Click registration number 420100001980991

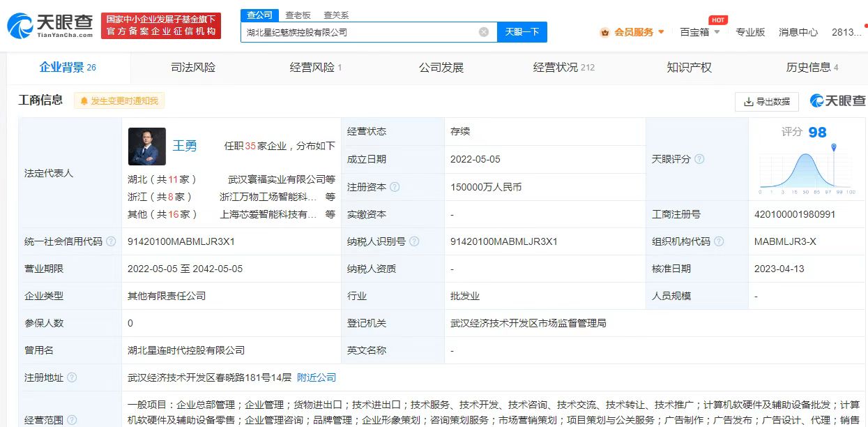click(x=795, y=214)
